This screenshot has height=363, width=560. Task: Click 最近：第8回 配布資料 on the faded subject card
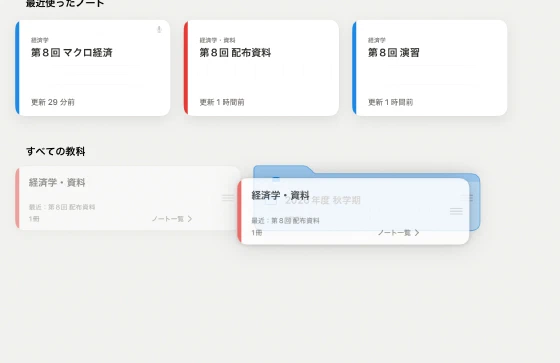click(62, 207)
